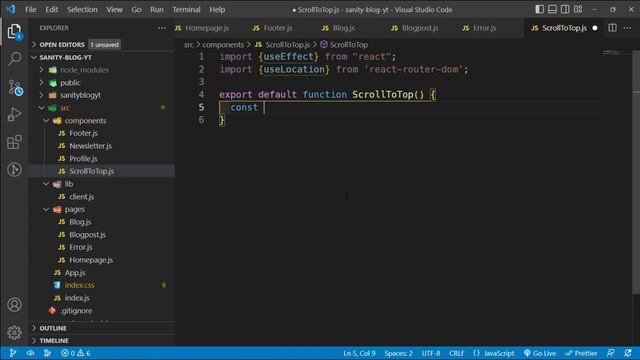This screenshot has height=360, width=640.
Task: Collapse the components folder
Action: [x=102, y=120]
